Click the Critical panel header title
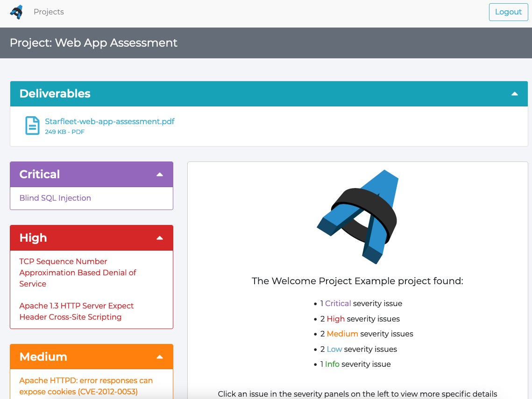 [x=39, y=174]
